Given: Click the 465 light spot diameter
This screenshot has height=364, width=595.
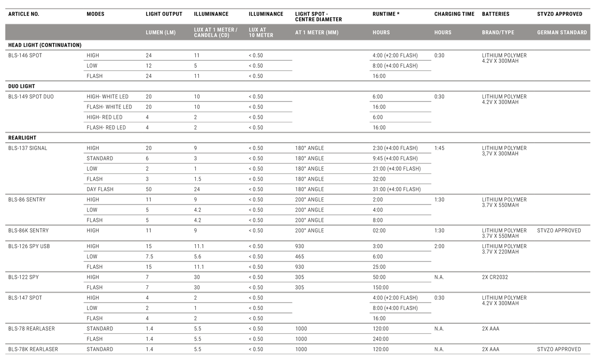Looking at the screenshot, I should click(x=299, y=257).
